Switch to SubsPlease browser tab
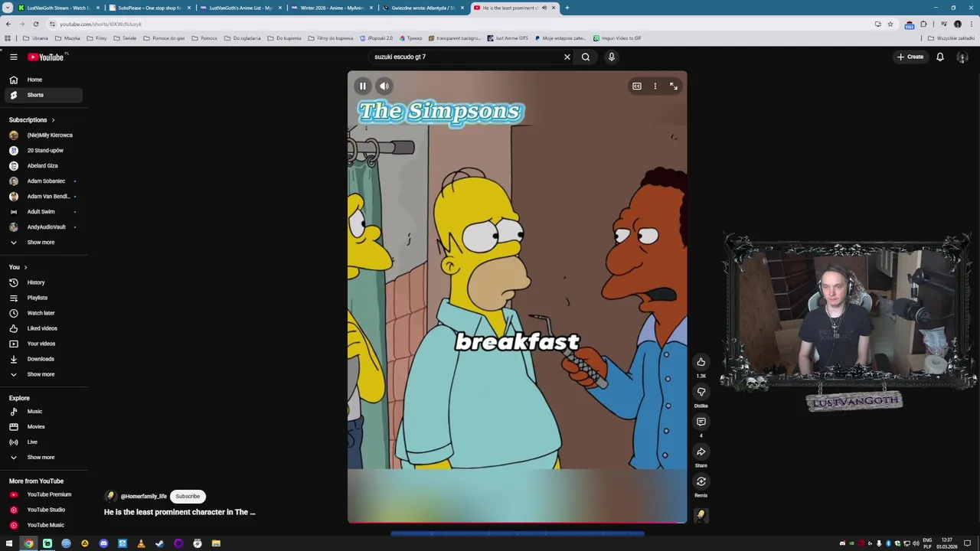Viewport: 980px width, 551px height. (149, 8)
